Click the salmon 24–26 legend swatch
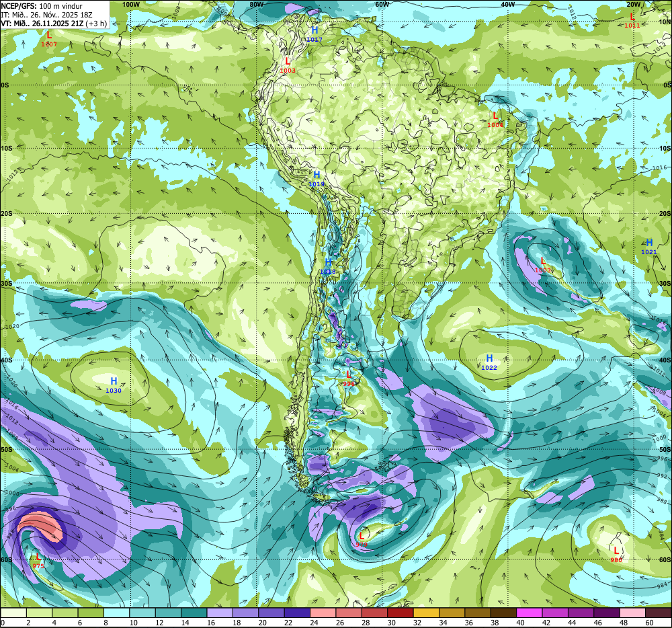Image resolution: width=672 pixels, height=628 pixels. click(323, 613)
